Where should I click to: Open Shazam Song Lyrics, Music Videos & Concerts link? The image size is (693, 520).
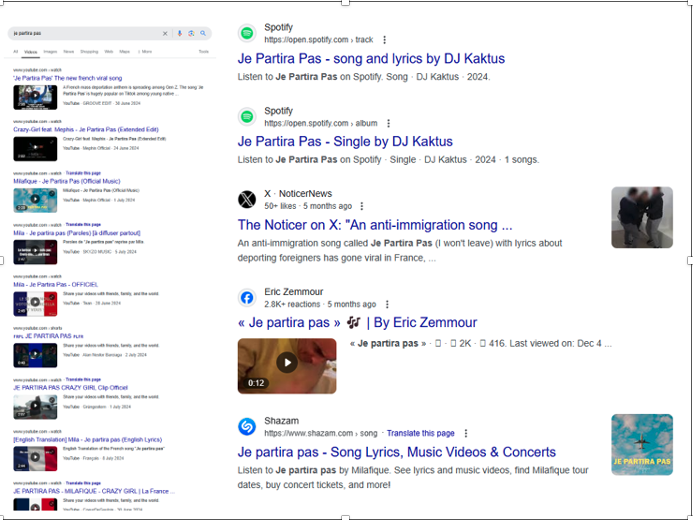[396, 452]
